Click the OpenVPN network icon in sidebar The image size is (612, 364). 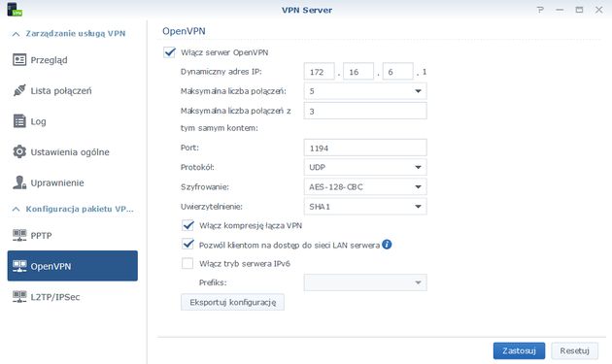(x=19, y=266)
